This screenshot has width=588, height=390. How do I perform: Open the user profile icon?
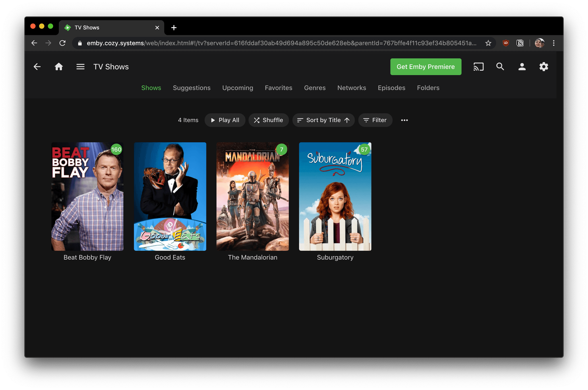click(522, 67)
